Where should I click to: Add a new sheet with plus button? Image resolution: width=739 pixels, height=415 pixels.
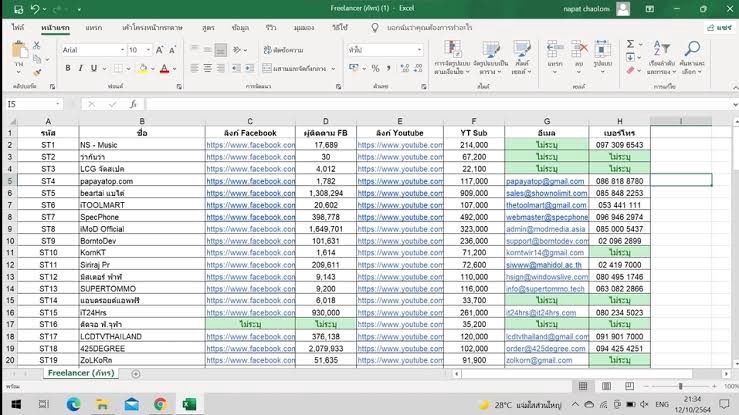[x=136, y=374]
